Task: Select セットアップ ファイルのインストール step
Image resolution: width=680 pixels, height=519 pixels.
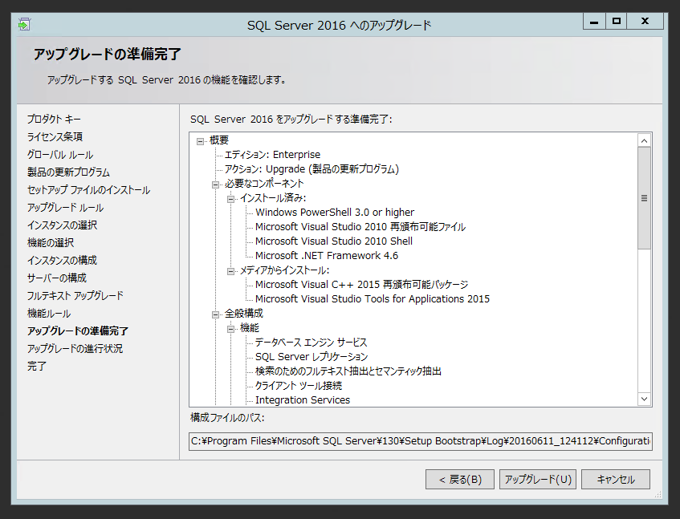Action: point(88,190)
